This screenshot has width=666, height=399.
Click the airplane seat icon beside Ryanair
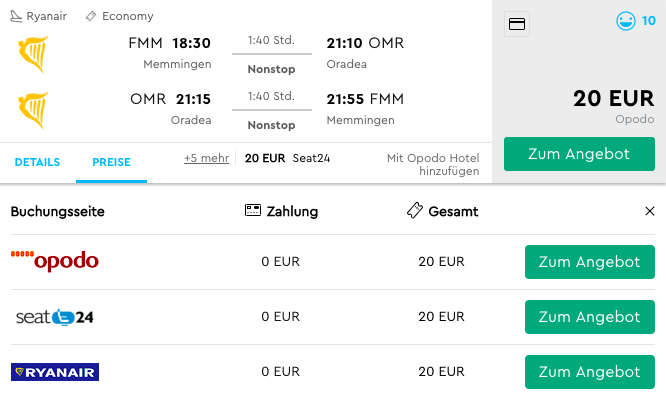click(x=16, y=17)
